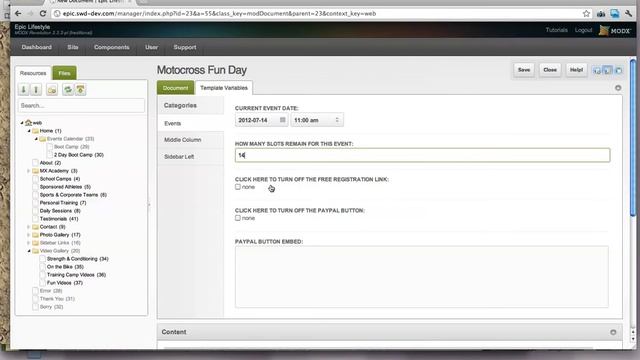Click the expand tree down-arrow icon
Viewport: 640px width, 360px height.
coord(24,89)
